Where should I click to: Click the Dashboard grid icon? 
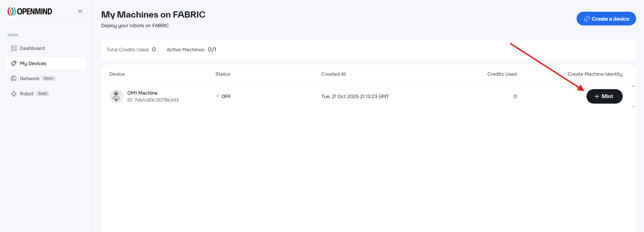point(14,48)
